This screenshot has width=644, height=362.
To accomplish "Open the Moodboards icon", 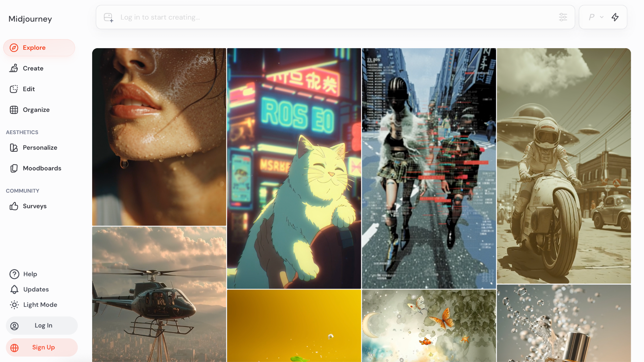I will pos(14,168).
